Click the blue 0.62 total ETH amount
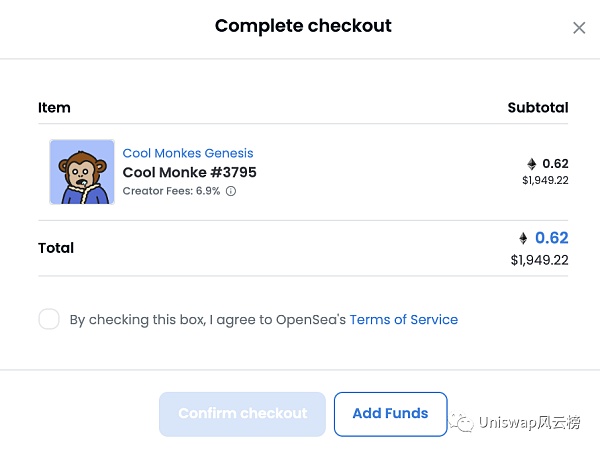The width and height of the screenshot is (600, 450). [x=551, y=238]
